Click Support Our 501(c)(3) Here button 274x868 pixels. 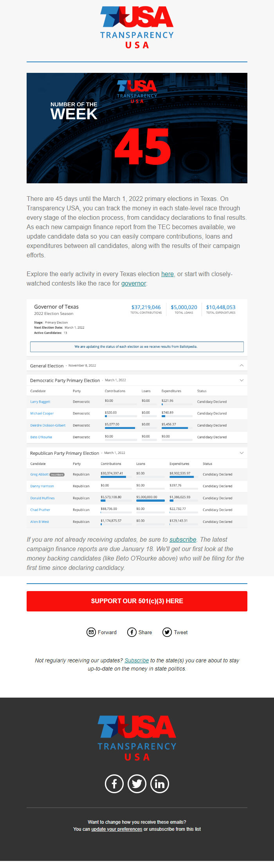coord(137,601)
